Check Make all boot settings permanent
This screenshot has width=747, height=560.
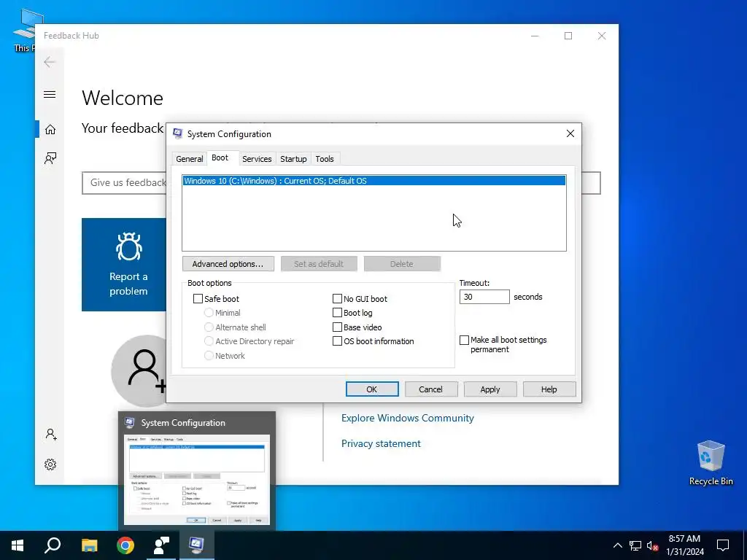pos(464,340)
